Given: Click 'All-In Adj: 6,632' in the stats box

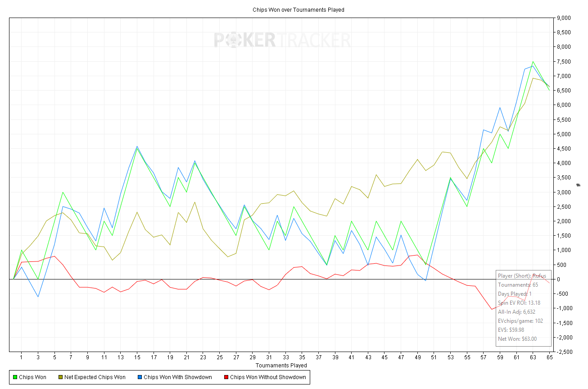Looking at the screenshot, I should (516, 312).
